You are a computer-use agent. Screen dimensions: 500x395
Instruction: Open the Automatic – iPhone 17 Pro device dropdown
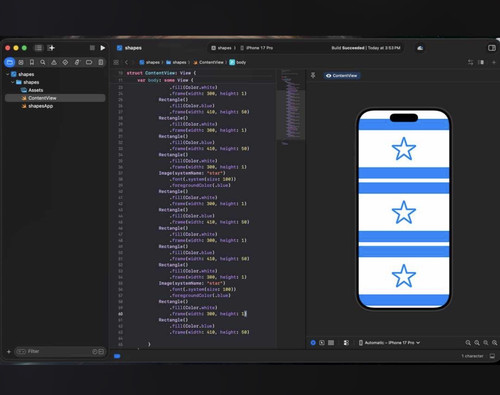[x=389, y=343]
